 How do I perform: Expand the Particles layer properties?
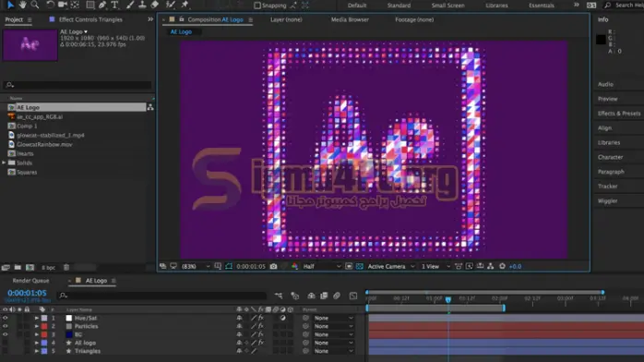[37, 326]
